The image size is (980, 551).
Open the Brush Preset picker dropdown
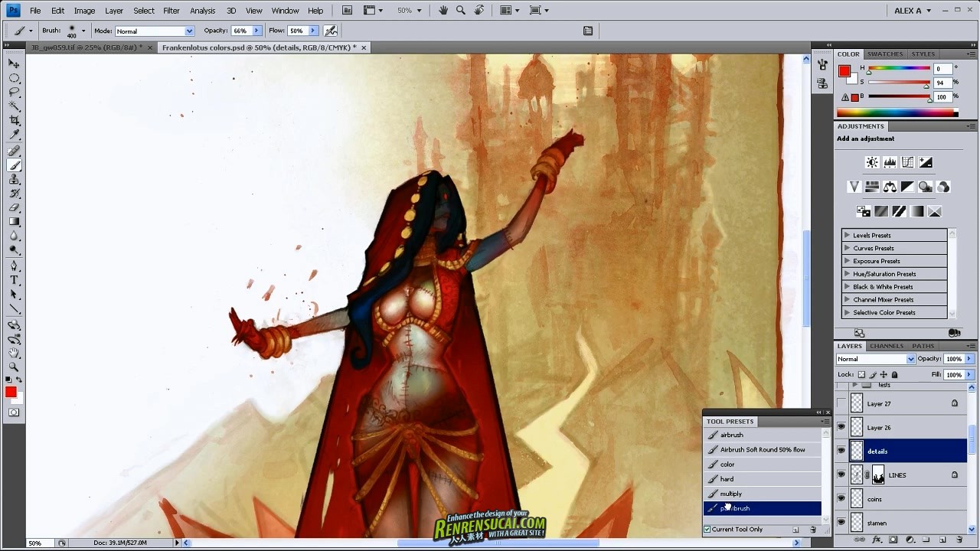pos(83,31)
